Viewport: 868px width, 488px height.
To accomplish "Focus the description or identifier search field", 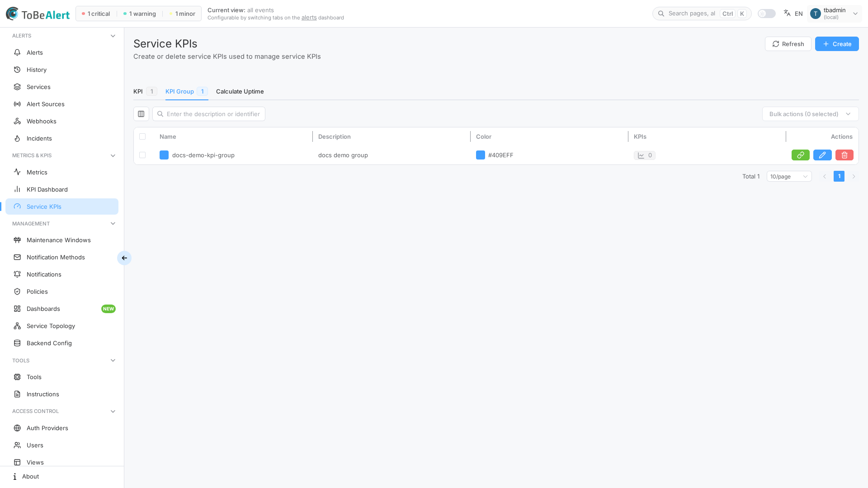I will click(209, 114).
